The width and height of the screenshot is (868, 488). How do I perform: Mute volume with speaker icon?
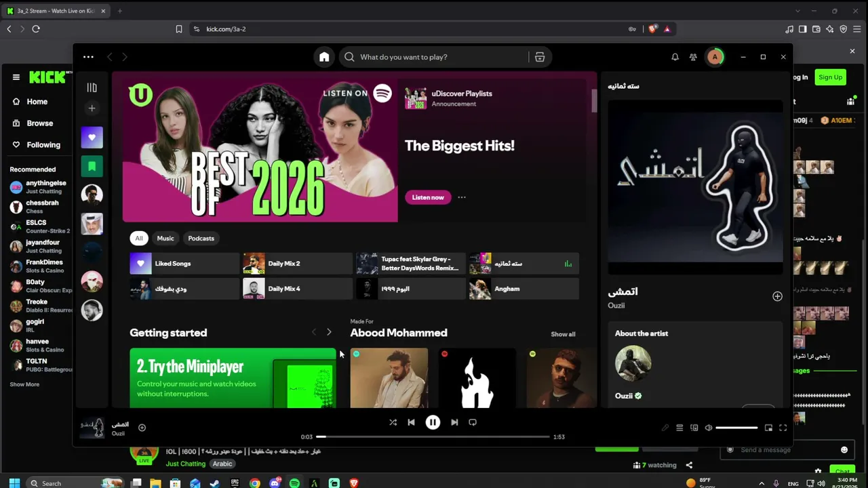[x=709, y=428]
